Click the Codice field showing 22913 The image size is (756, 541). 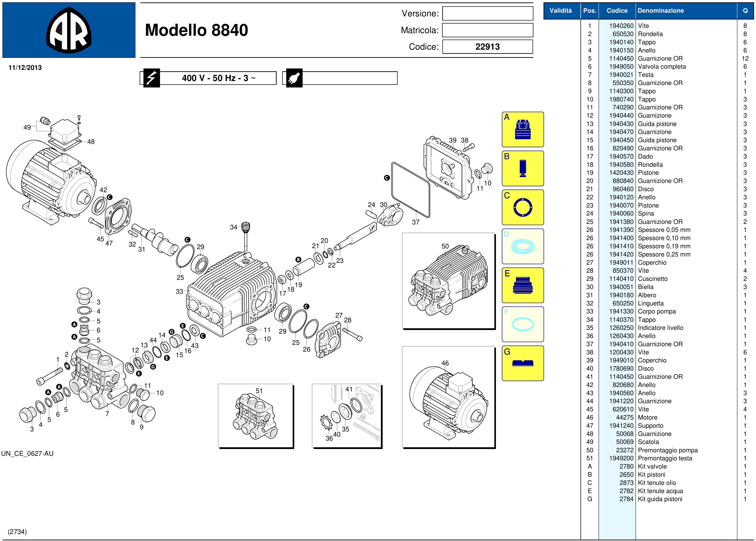[x=487, y=47]
